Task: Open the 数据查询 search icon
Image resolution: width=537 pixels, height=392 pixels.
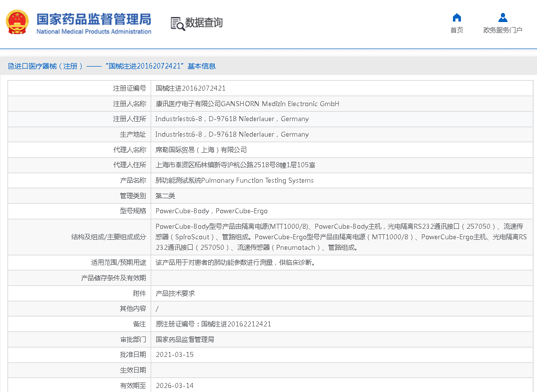Action: (177, 24)
